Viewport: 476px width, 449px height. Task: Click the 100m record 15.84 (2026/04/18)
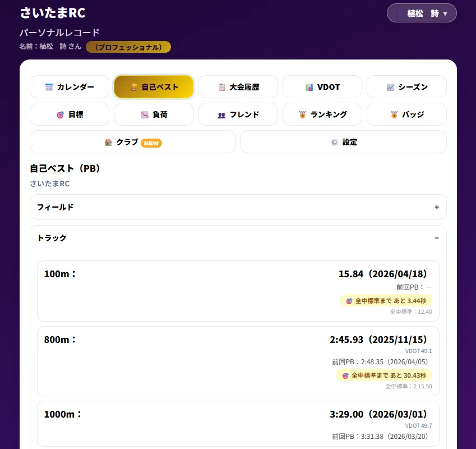(x=383, y=274)
